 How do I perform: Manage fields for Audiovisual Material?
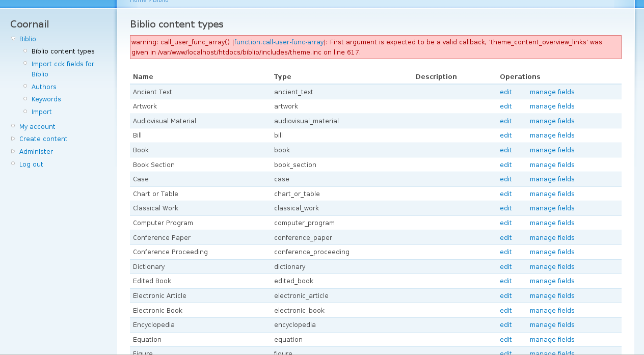552,121
